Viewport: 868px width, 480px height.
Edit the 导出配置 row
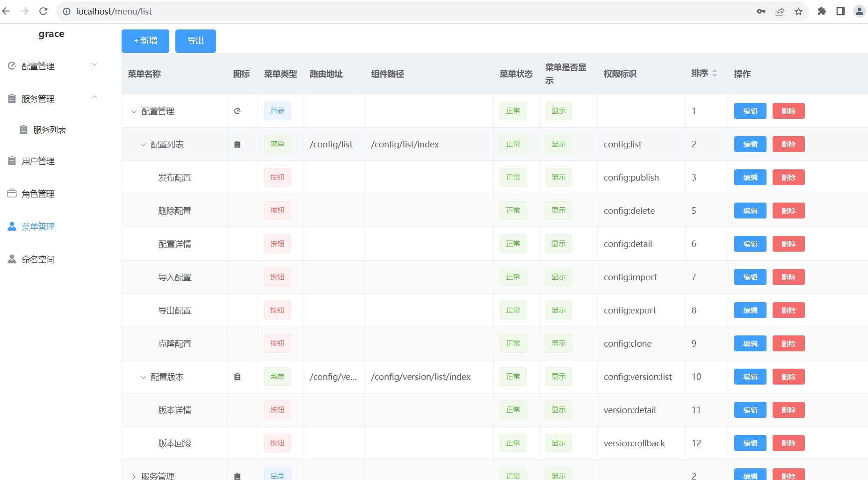click(x=750, y=310)
